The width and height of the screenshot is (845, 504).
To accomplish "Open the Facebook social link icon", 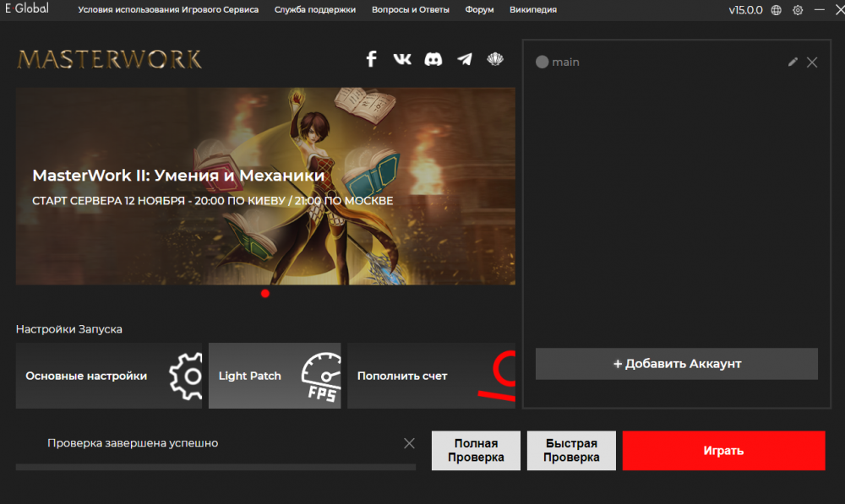I will point(371,59).
